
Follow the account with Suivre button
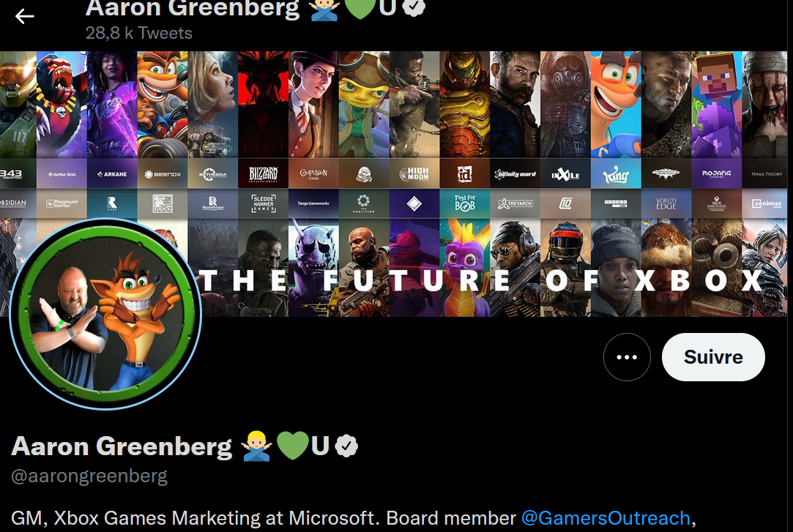tap(713, 357)
